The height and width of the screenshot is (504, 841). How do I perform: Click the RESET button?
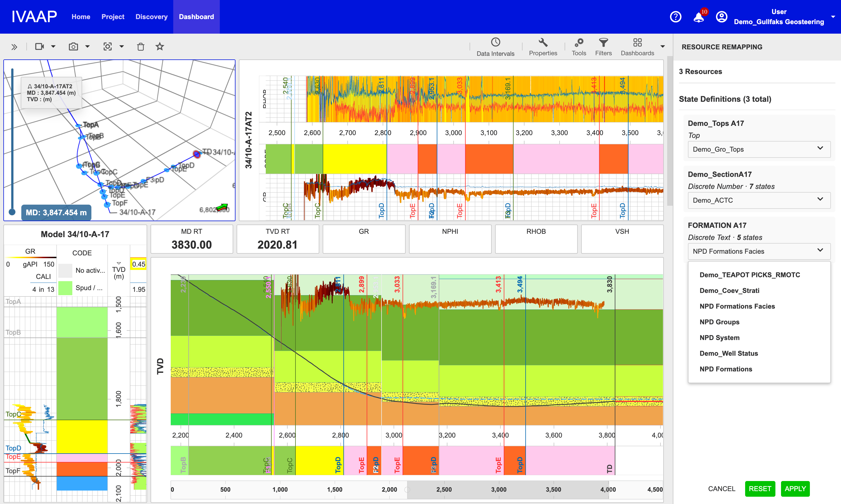click(760, 488)
